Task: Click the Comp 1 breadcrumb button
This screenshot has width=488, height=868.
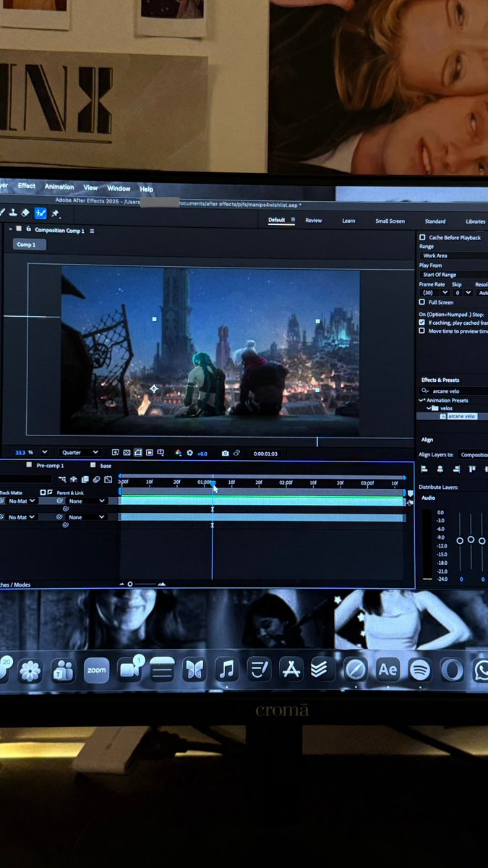Action: [x=30, y=244]
